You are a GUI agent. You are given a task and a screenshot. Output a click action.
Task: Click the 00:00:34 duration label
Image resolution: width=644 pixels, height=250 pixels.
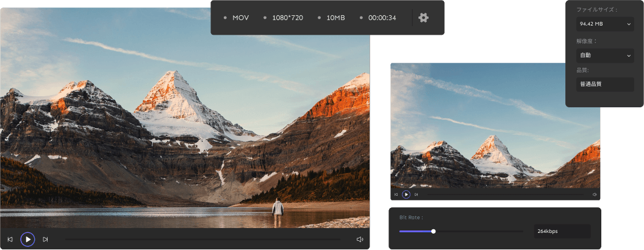point(382,18)
